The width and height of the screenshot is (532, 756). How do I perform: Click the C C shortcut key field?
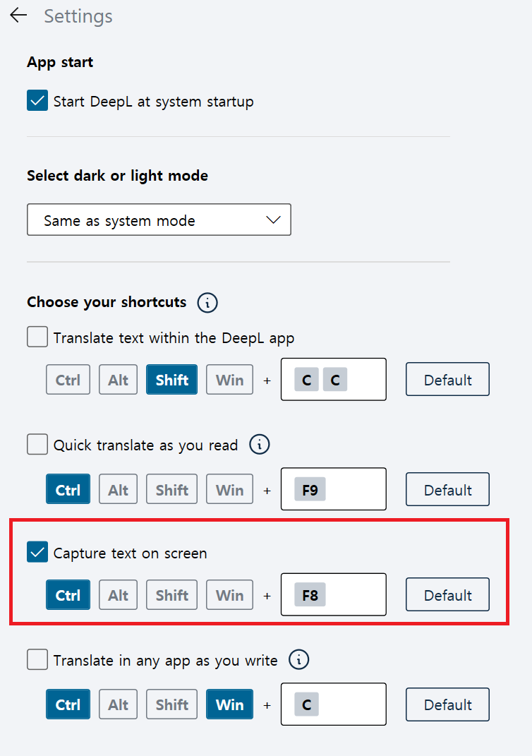click(x=334, y=380)
